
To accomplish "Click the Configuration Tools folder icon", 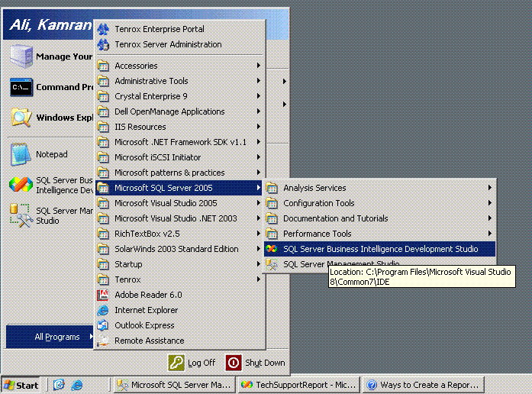I will [272, 203].
